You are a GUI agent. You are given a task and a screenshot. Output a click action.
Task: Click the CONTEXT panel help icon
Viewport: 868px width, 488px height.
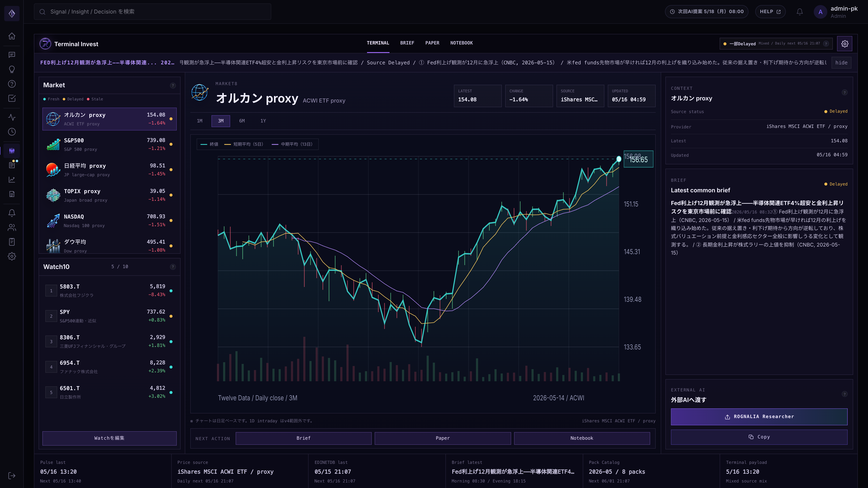click(x=844, y=93)
